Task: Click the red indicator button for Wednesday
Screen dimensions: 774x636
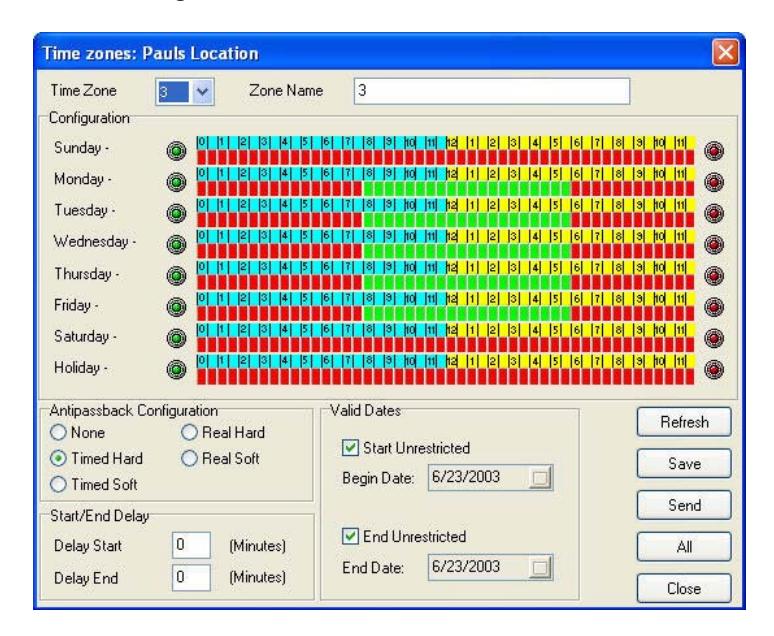Action: tap(714, 244)
